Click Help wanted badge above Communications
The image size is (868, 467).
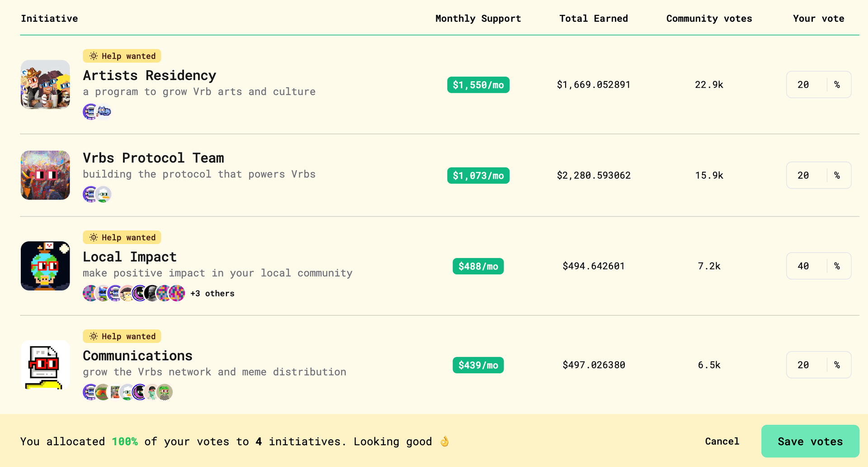(122, 336)
